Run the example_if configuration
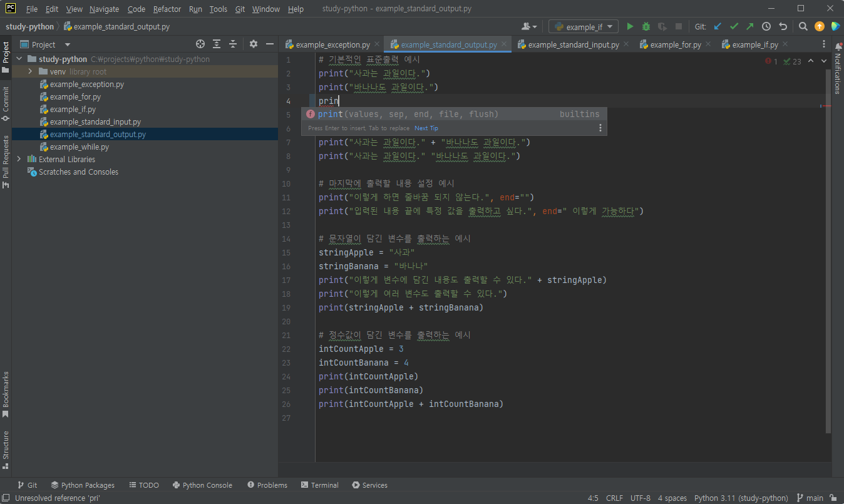844x504 pixels. point(630,26)
